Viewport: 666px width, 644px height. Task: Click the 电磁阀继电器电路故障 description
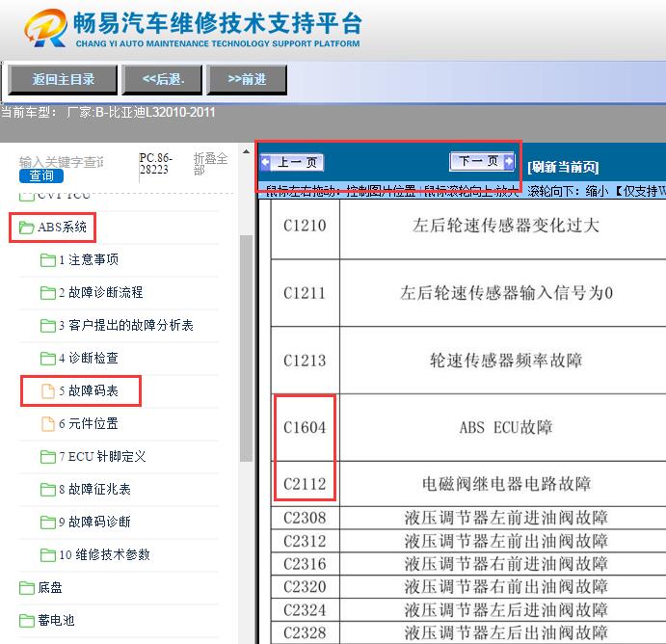coord(506,484)
